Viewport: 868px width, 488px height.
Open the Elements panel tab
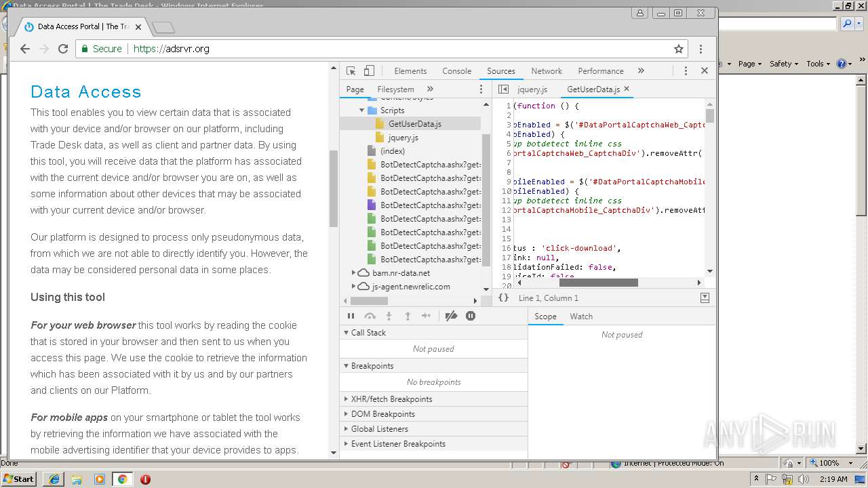pyautogui.click(x=410, y=70)
